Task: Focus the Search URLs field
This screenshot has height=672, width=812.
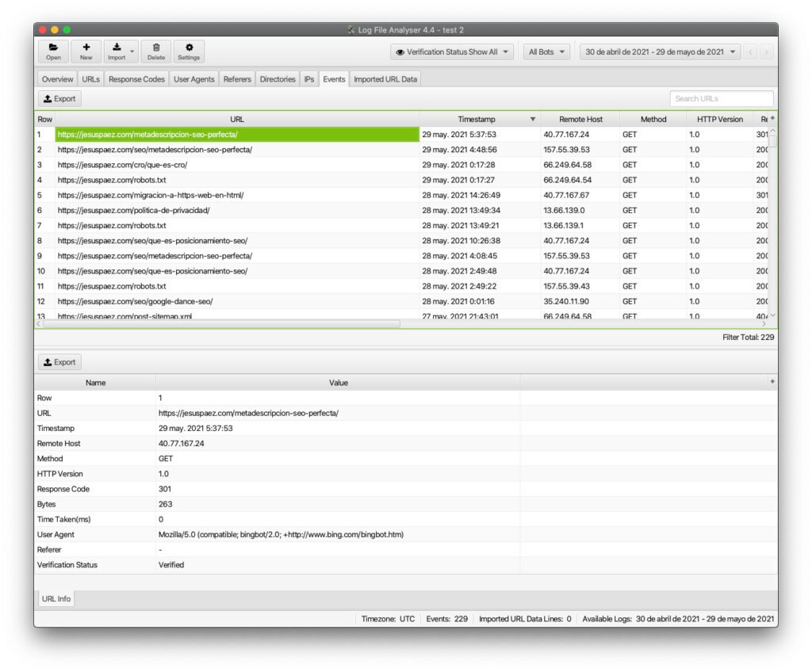Action: pos(722,98)
